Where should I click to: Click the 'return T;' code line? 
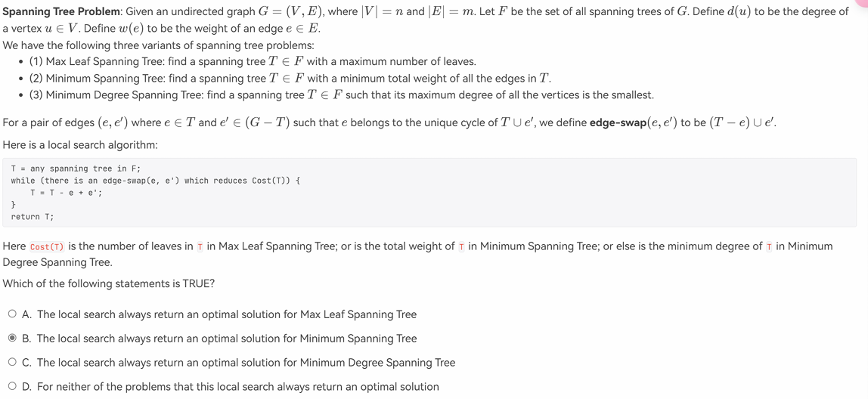[33, 216]
